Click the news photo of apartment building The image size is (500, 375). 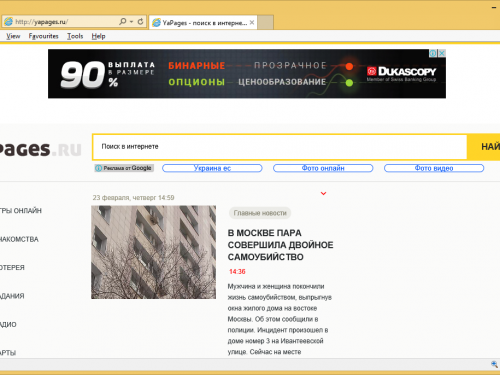(x=153, y=252)
